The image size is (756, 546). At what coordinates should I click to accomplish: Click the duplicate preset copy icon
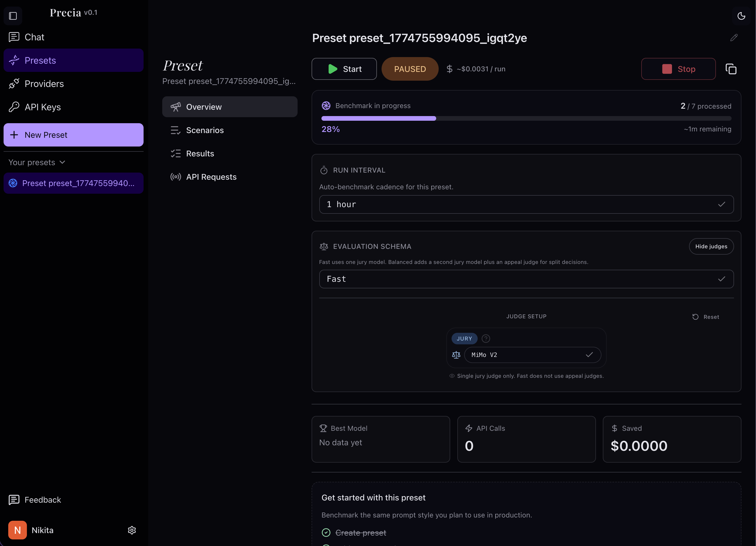tap(731, 69)
